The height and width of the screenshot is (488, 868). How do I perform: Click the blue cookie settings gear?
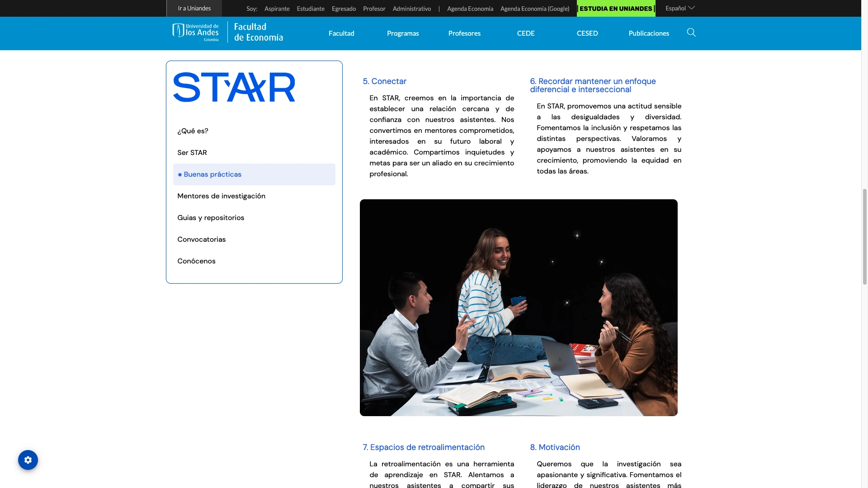[x=28, y=460]
